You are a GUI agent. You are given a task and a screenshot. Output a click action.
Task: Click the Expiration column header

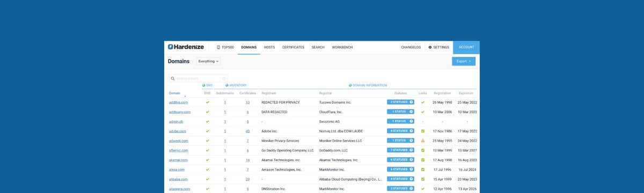click(466, 93)
